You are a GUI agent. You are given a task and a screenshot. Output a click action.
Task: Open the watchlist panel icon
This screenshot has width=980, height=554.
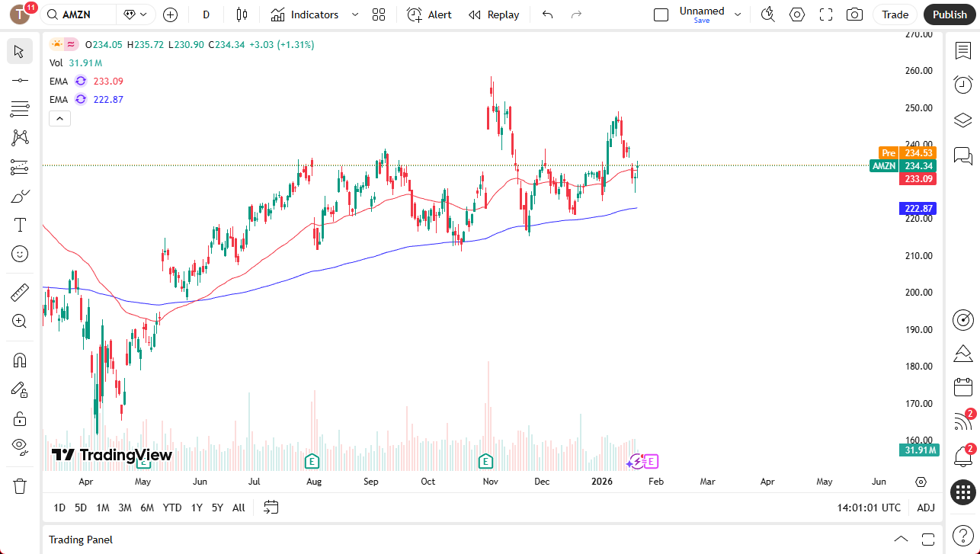[963, 50]
